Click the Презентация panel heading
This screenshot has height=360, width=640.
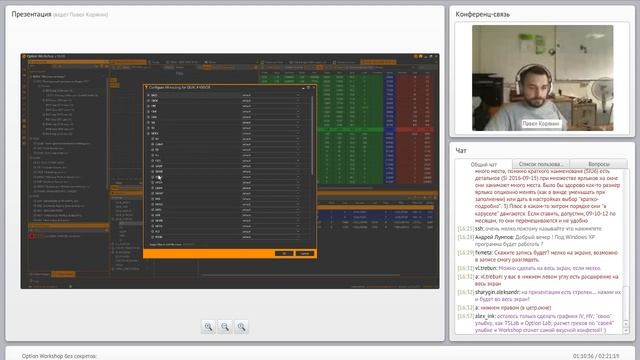(31, 14)
